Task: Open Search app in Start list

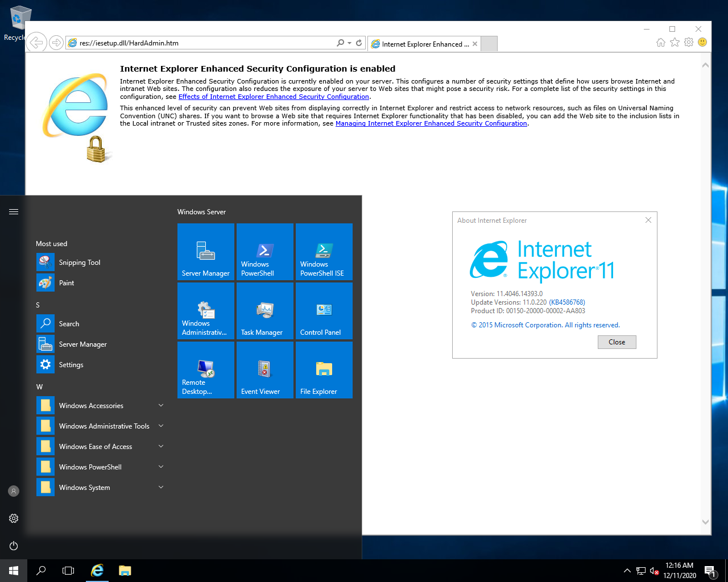Action: point(100,324)
